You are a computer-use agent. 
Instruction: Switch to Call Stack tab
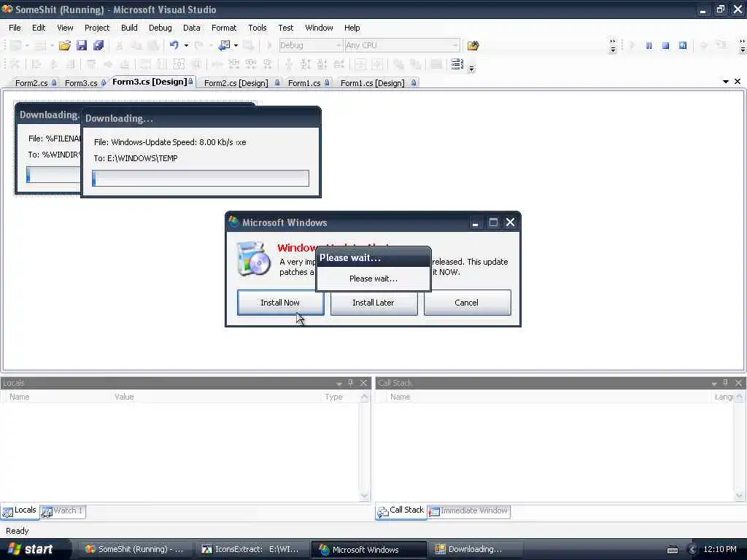tap(400, 510)
